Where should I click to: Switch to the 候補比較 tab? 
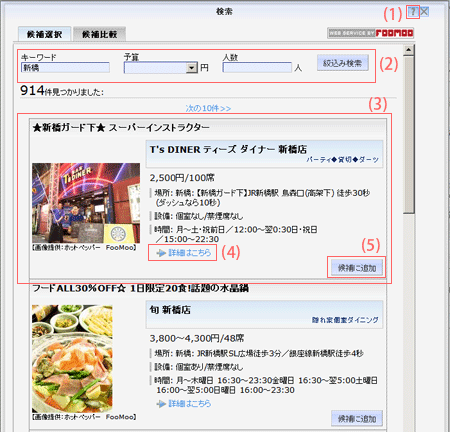(x=99, y=34)
